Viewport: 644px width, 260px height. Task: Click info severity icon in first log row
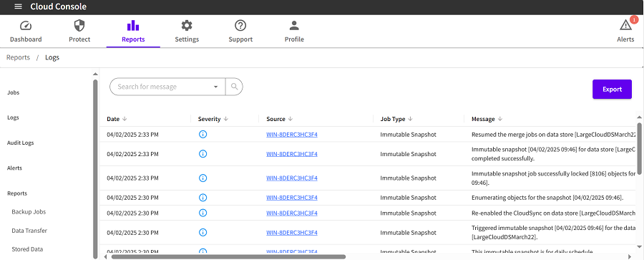coord(203,134)
